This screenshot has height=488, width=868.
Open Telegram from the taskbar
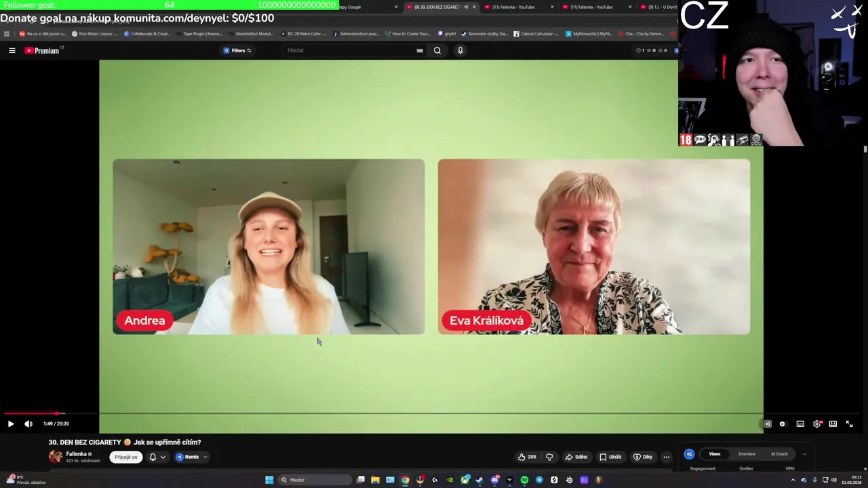539,480
